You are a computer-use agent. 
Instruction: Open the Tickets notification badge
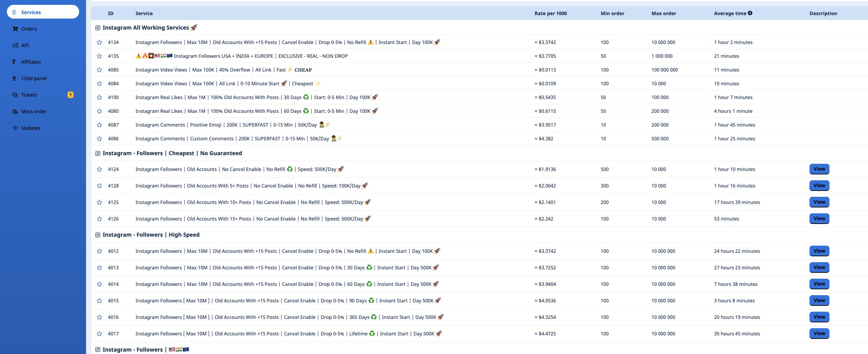click(x=71, y=95)
